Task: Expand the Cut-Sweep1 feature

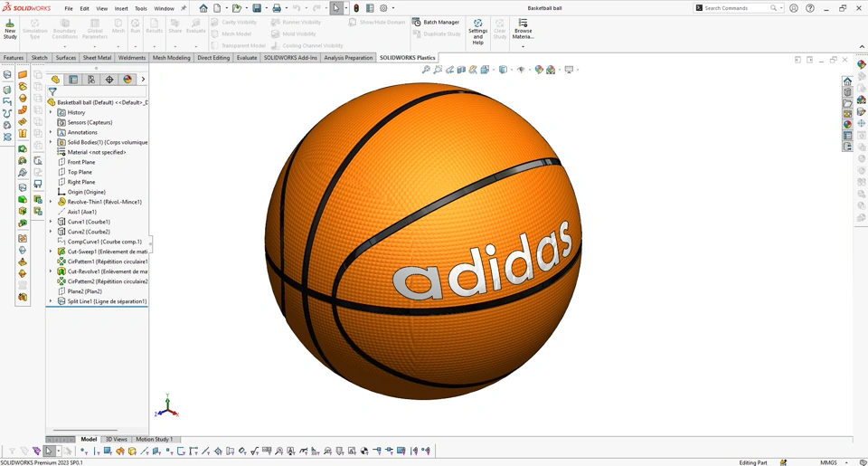Action: pos(51,252)
